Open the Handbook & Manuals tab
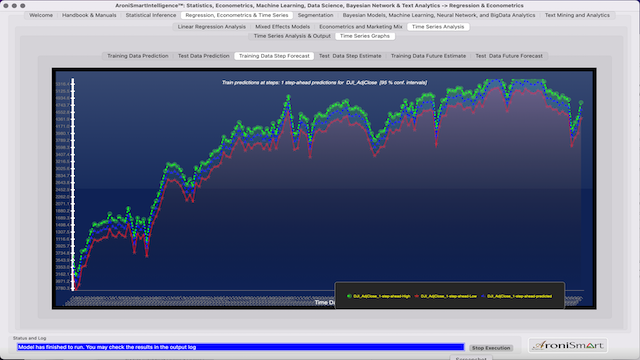The height and width of the screenshot is (360, 640). coord(89,15)
